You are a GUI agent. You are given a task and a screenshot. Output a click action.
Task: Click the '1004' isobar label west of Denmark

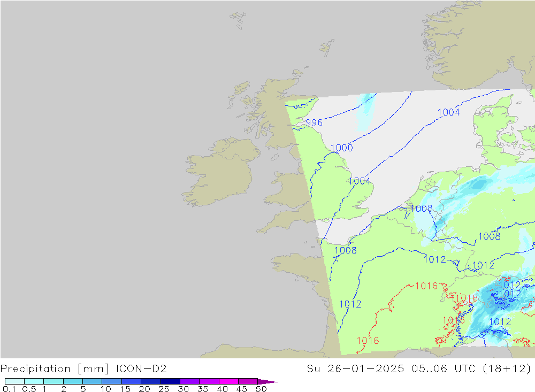449,112
